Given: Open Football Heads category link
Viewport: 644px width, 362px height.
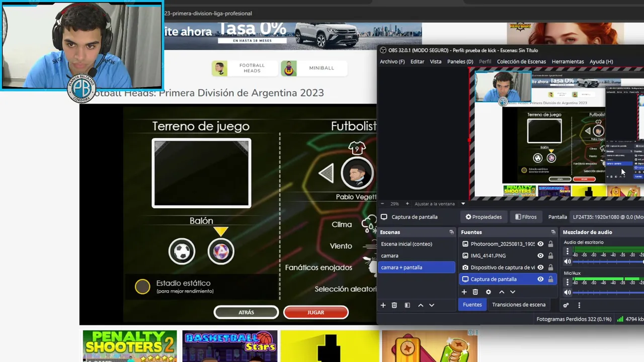Looking at the screenshot, I should 245,68.
